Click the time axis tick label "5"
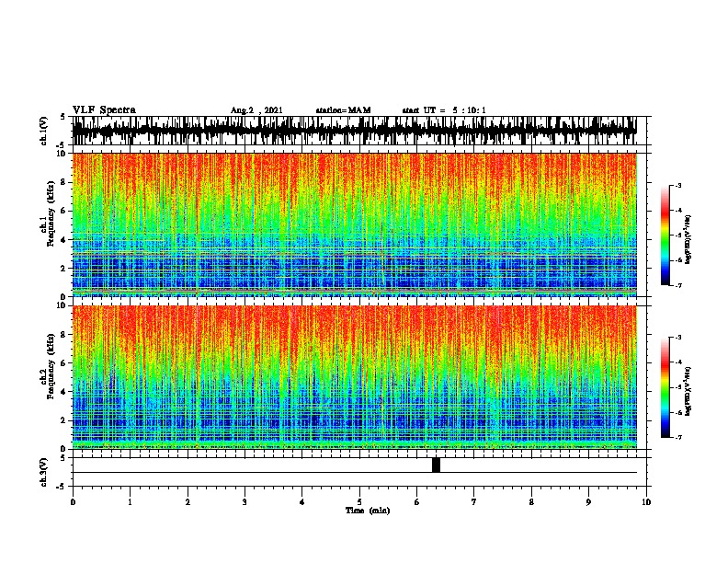Screen dimensions: 728x563 pos(359,501)
